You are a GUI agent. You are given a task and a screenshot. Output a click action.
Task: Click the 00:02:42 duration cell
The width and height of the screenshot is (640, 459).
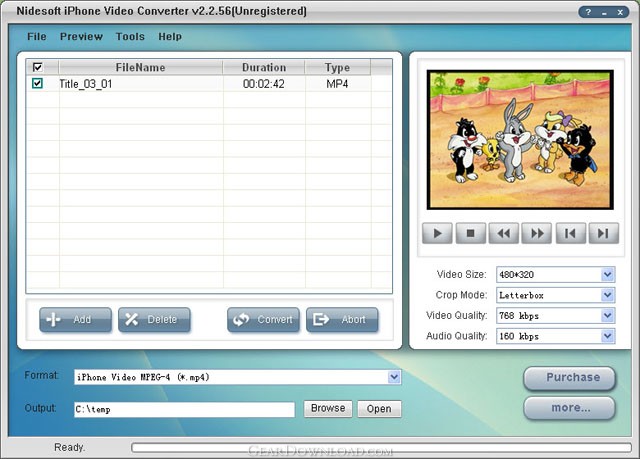click(x=264, y=84)
